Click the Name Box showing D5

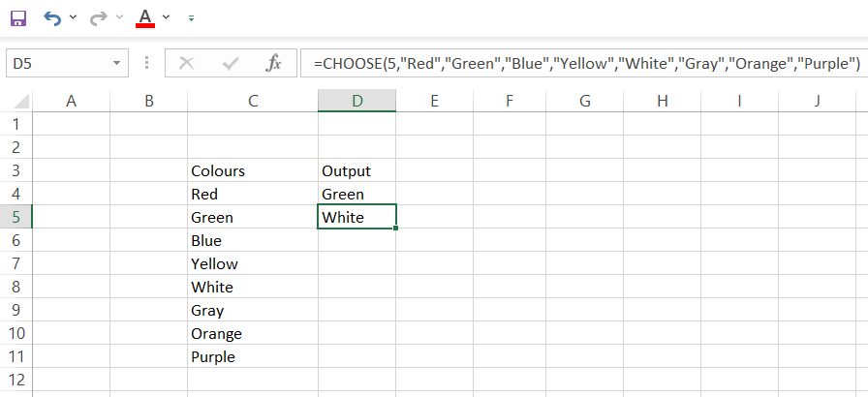point(56,64)
